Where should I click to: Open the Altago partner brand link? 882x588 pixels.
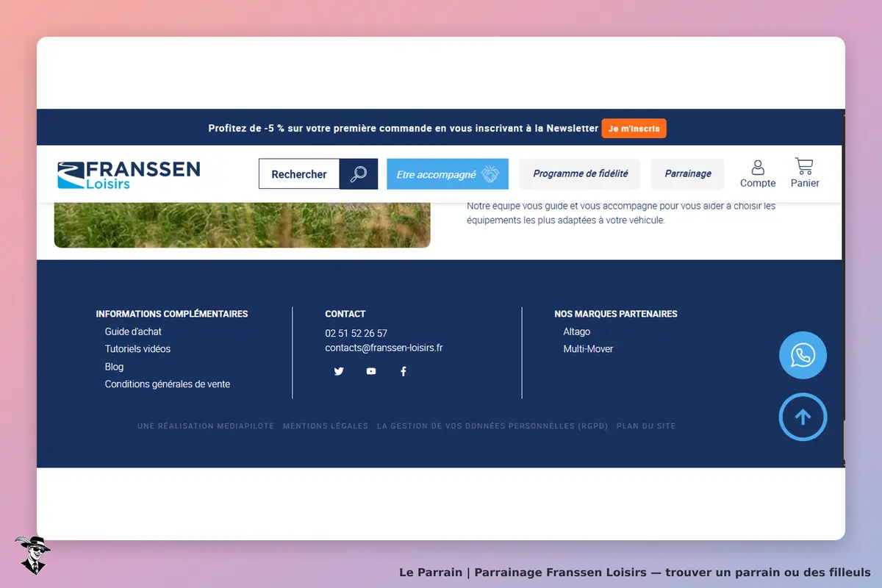[x=577, y=331]
